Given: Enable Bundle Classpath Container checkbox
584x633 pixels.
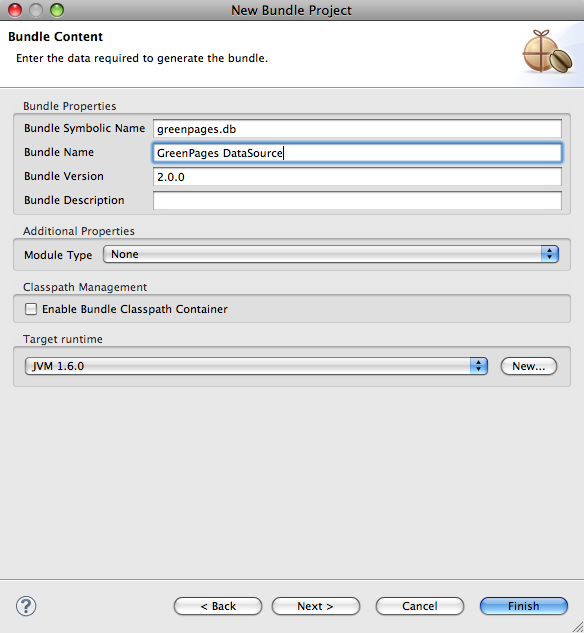Looking at the screenshot, I should pyautogui.click(x=31, y=309).
